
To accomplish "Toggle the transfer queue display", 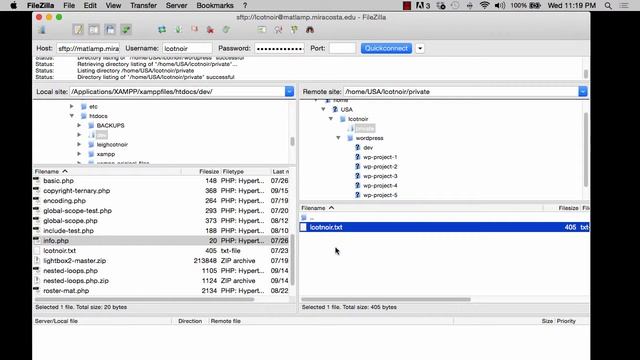I will point(126,30).
